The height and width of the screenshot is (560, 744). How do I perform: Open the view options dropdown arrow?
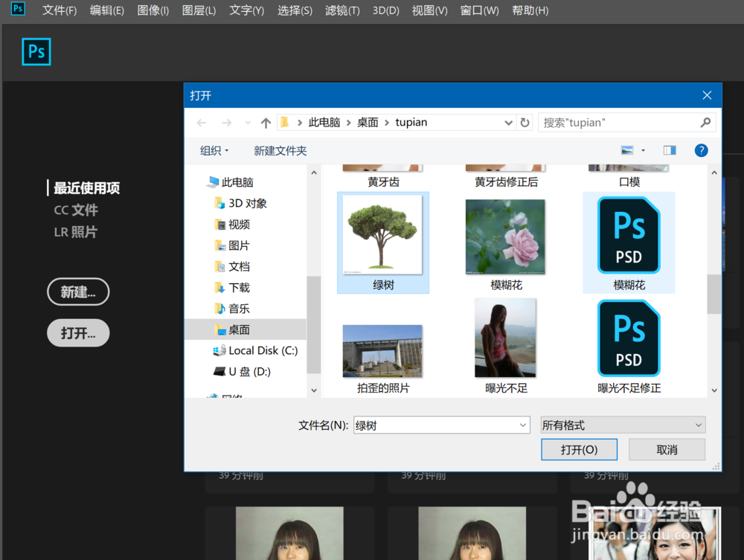tap(644, 150)
